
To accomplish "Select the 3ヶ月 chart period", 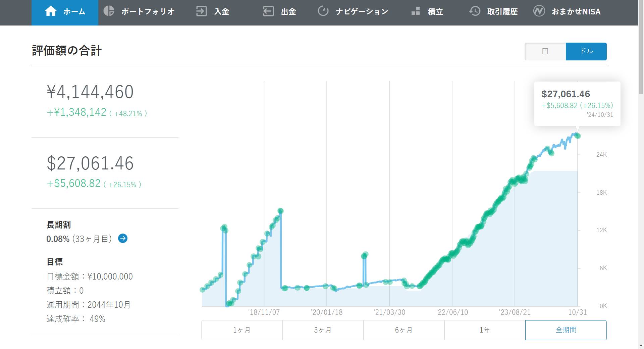I will pos(323,330).
